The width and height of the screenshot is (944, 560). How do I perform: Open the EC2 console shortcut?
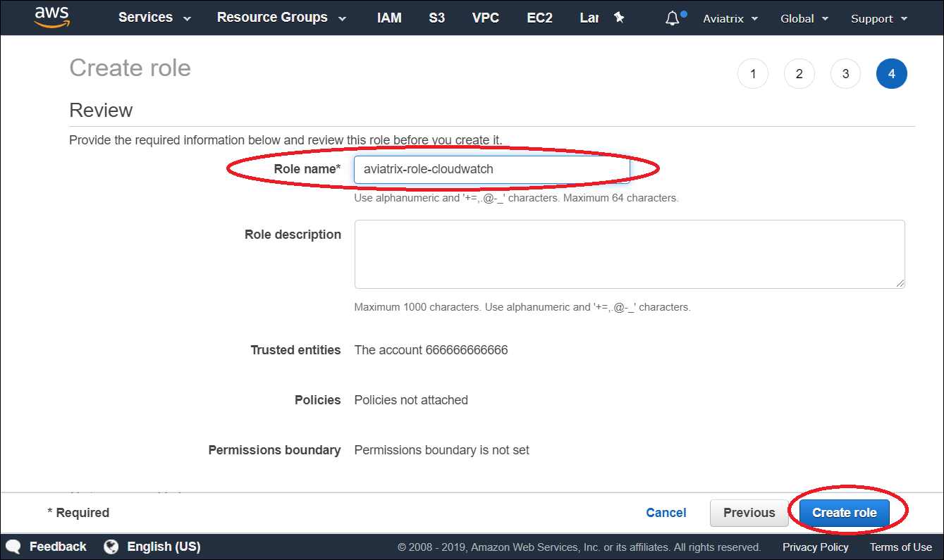coord(539,18)
